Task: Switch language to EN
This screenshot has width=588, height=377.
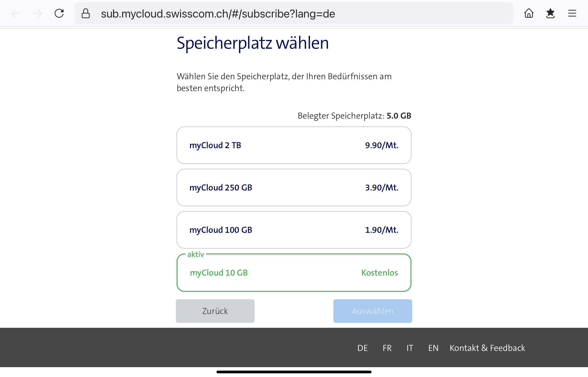Action: click(433, 348)
